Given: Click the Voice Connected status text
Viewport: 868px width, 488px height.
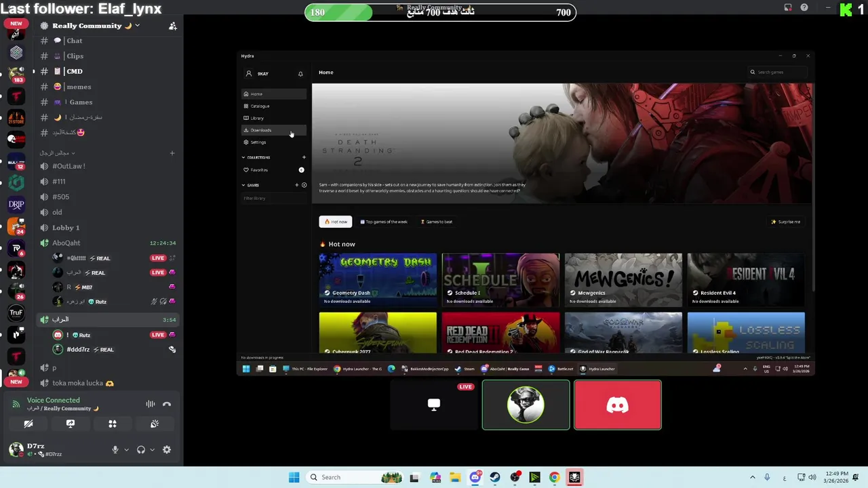Looking at the screenshot, I should click(54, 400).
